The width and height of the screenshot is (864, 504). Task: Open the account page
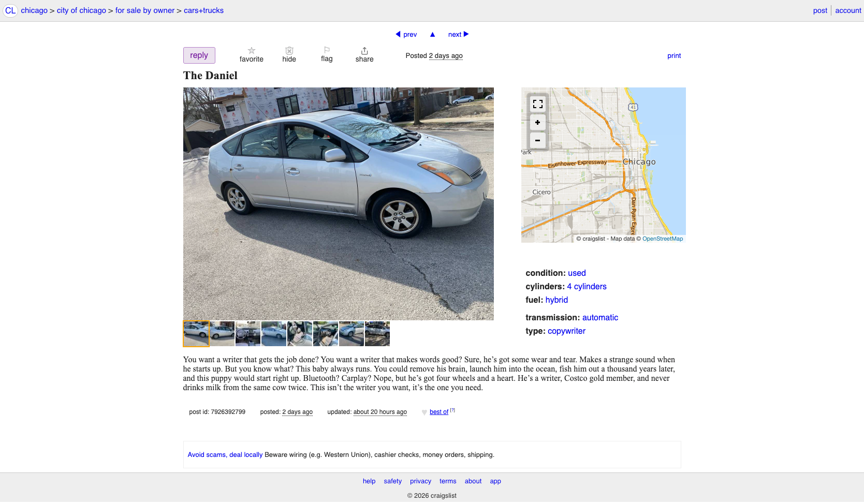(x=848, y=10)
